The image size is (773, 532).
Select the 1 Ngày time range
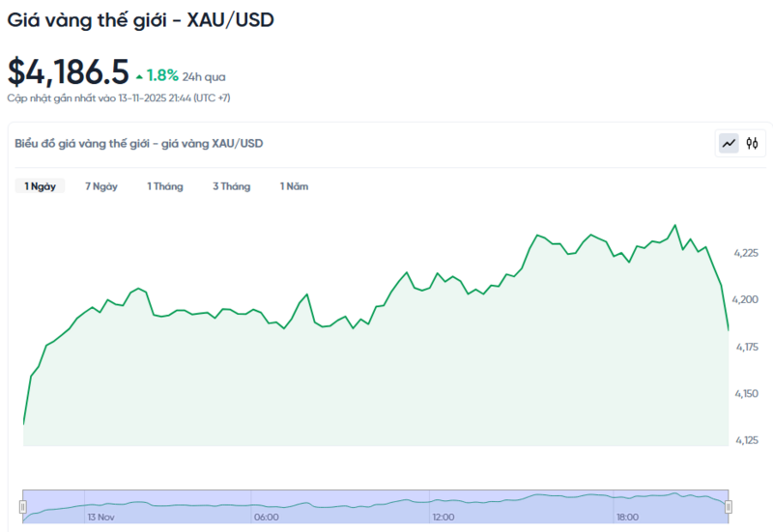coord(40,186)
